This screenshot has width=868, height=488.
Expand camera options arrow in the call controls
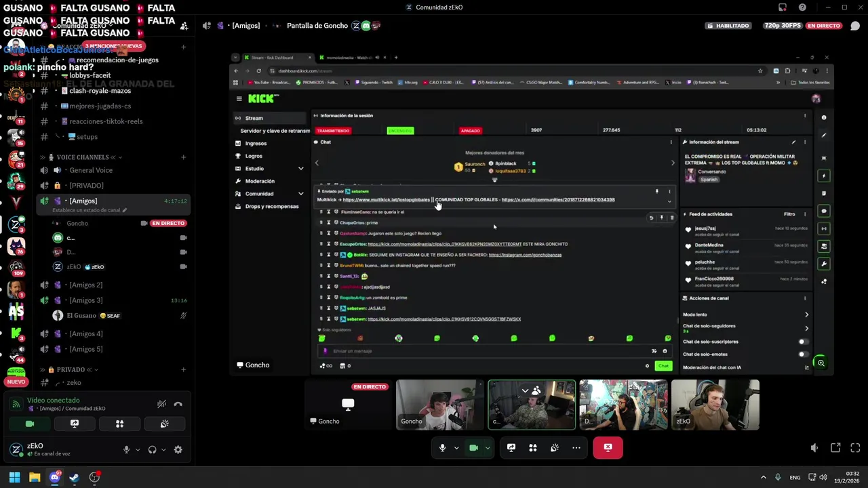(488, 448)
